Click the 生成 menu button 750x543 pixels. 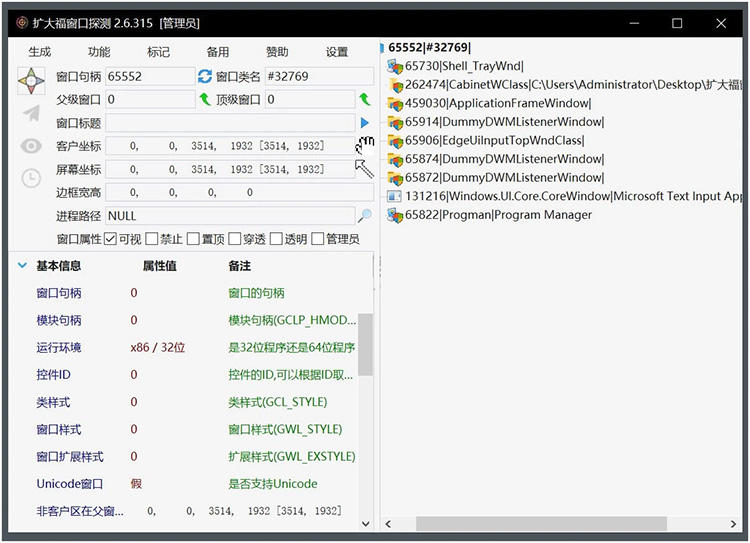point(40,52)
